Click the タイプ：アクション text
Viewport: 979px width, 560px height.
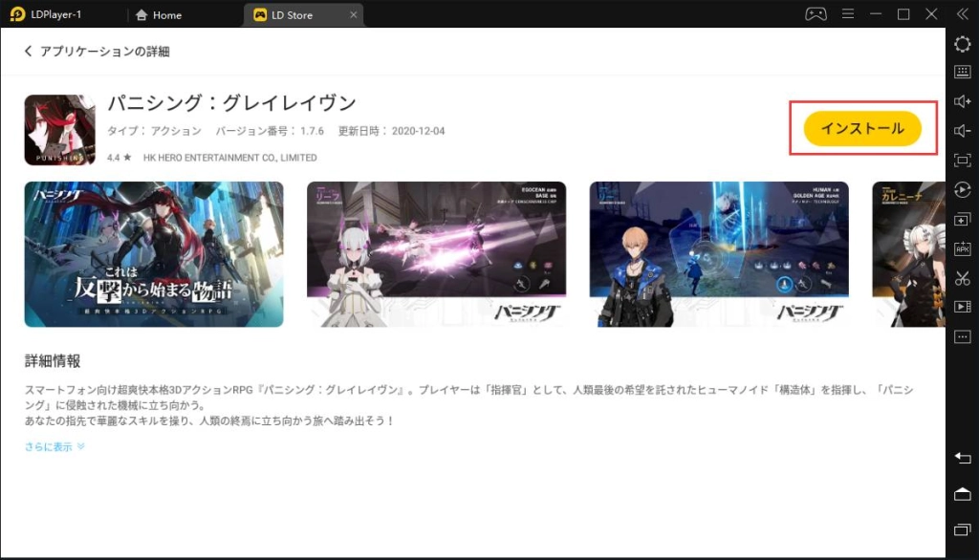(x=154, y=131)
